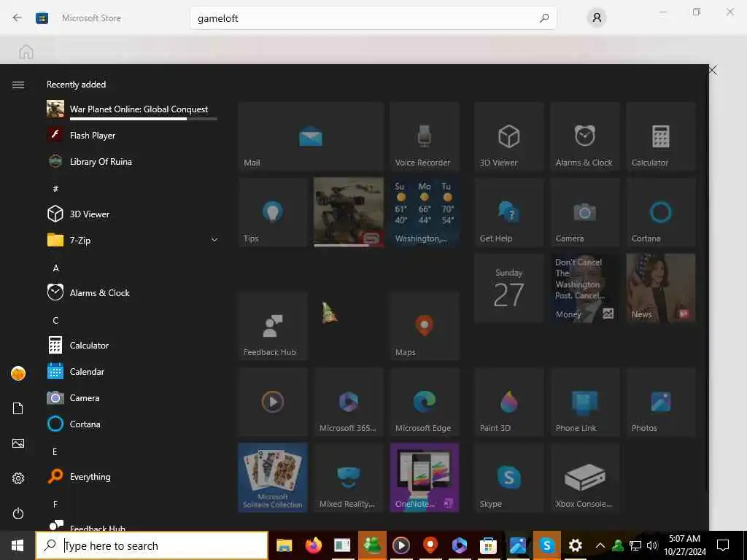The image size is (747, 560).
Task: Launch Mixed Reality Portal tile
Action: pyautogui.click(x=348, y=478)
